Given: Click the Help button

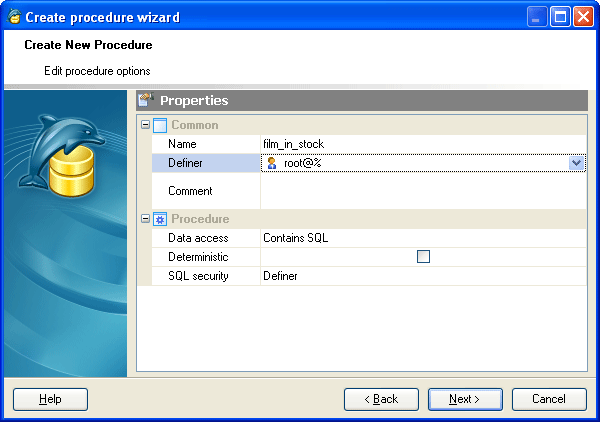Looking at the screenshot, I should tap(51, 399).
